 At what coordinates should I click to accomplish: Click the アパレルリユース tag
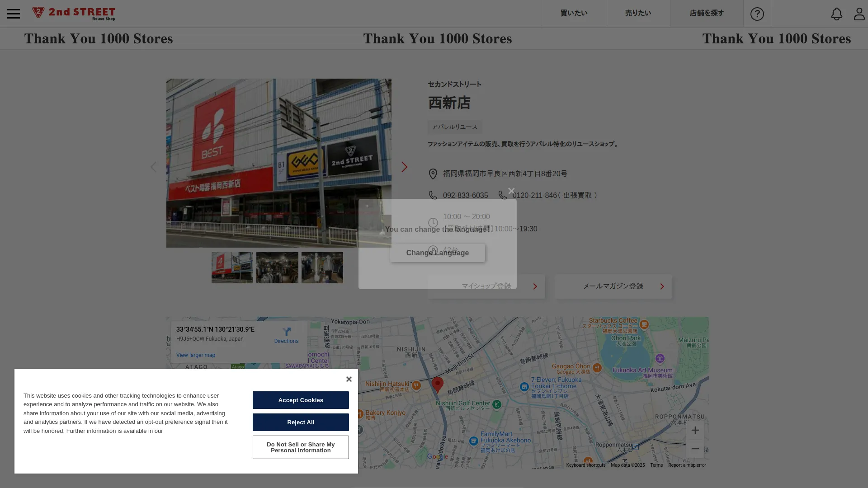point(454,127)
